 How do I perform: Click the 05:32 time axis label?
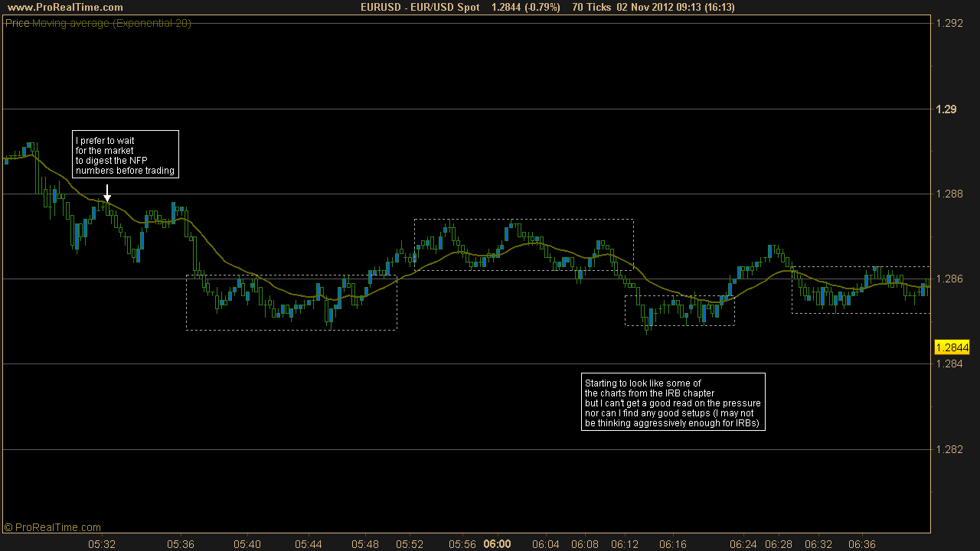click(x=102, y=544)
